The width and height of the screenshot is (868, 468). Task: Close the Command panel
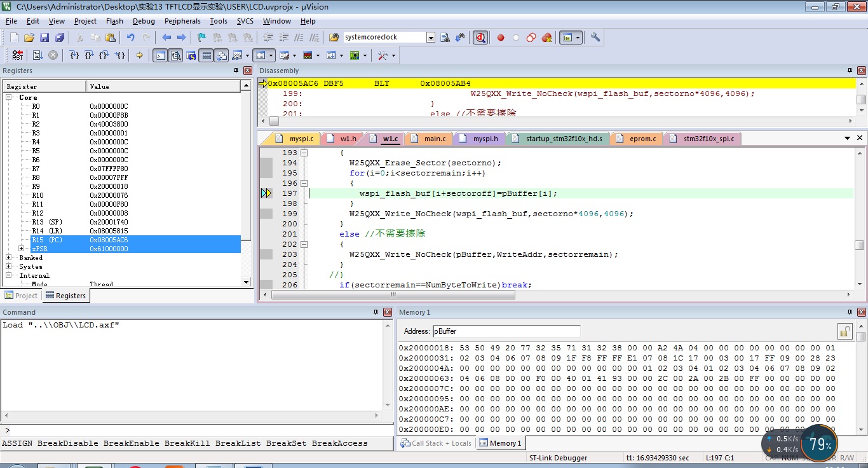388,312
